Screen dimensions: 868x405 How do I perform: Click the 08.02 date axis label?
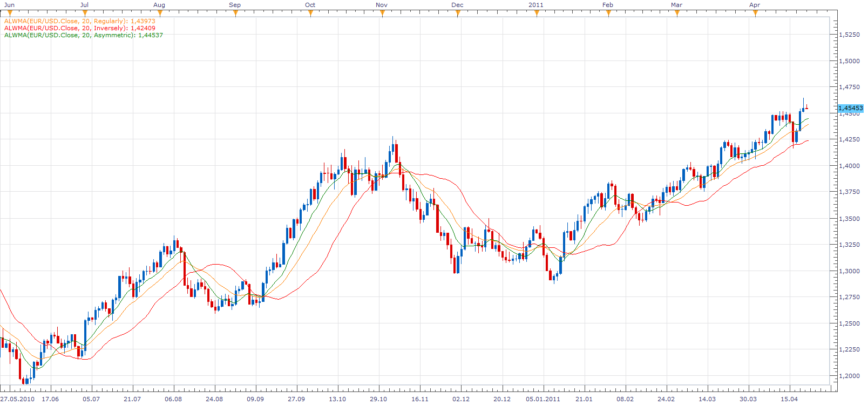(x=625, y=399)
